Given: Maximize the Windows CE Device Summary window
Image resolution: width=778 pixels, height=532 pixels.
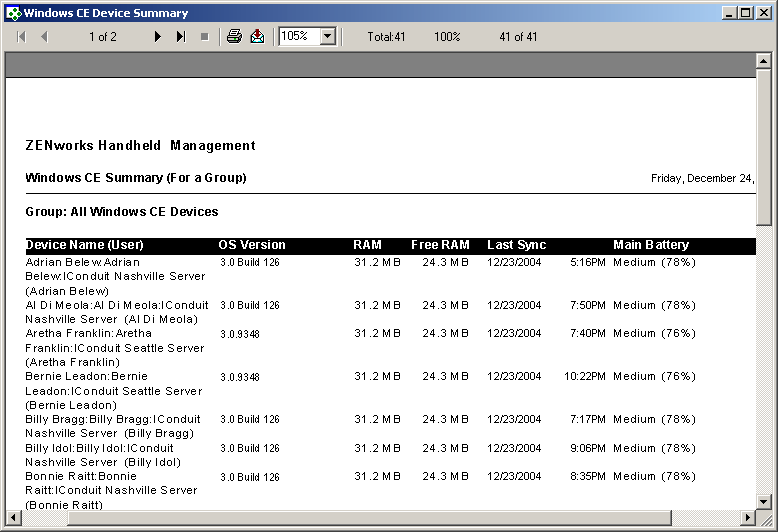Looking at the screenshot, I should [744, 13].
